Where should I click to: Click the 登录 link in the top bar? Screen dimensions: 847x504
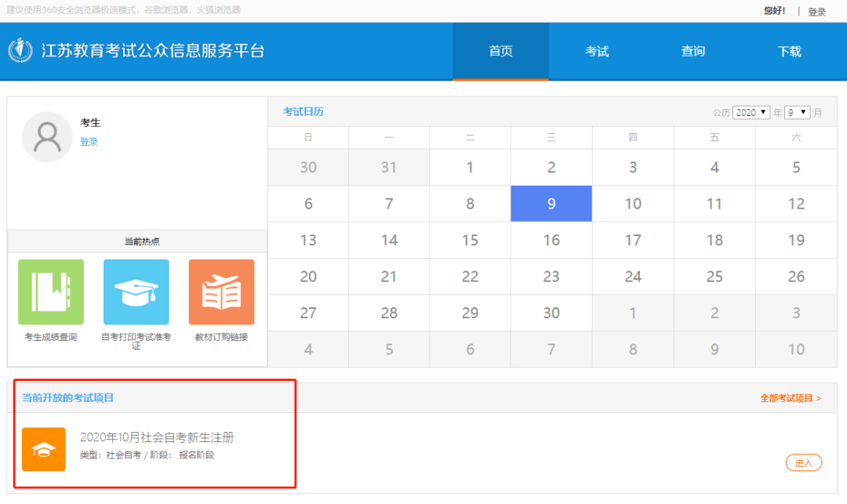[816, 11]
